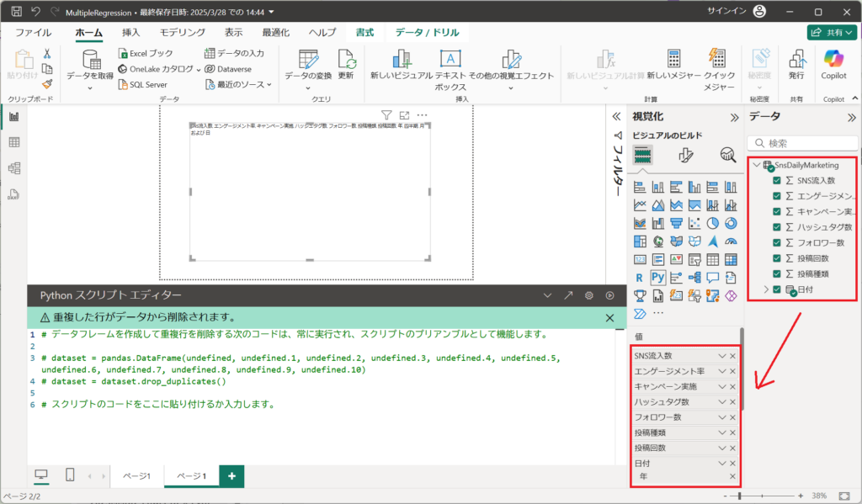The height and width of the screenshot is (504, 862).
Task: Select the Python visual icon
Action: click(x=658, y=278)
